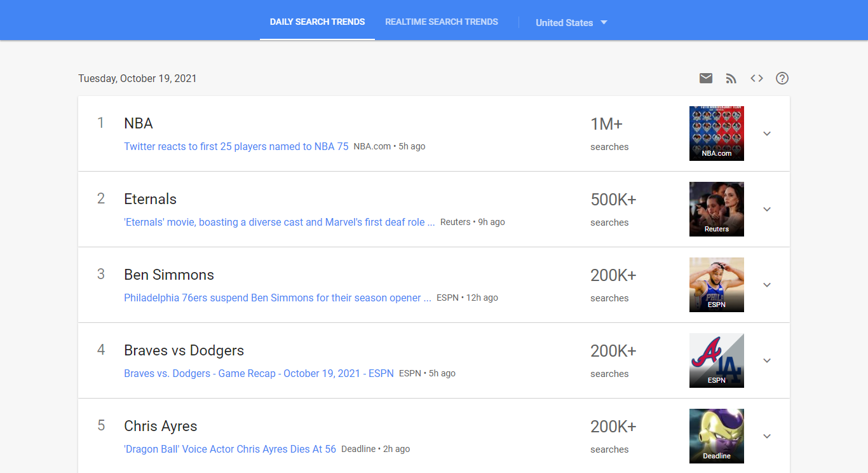Open the help question mark icon
Viewport: 868px width, 473px height.
pyautogui.click(x=782, y=78)
